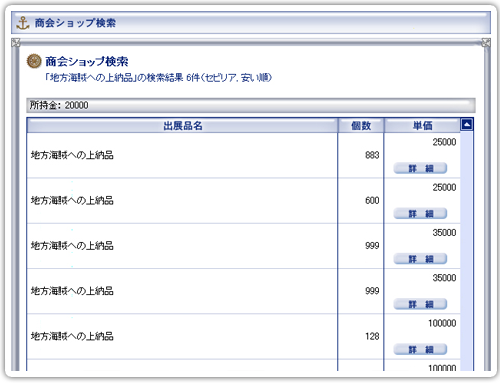Click the search result summary text line
Viewport: 500px width, 385px height.
click(159, 78)
